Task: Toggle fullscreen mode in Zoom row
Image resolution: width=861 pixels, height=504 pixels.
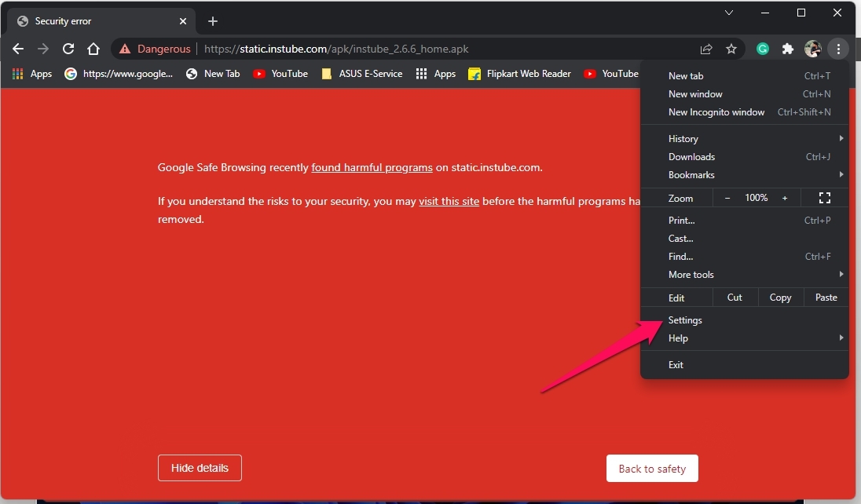Action: coord(824,198)
